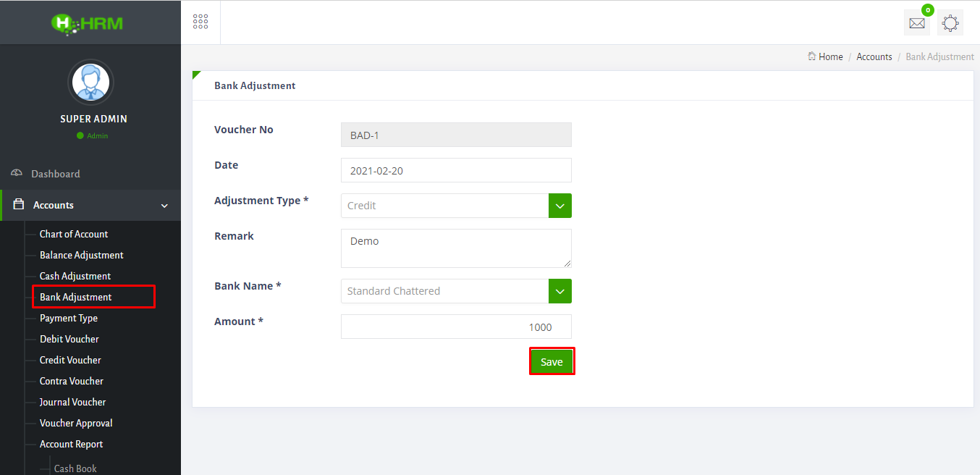Open Voucher Approval in the sidebar
980x475 pixels.
click(x=76, y=423)
